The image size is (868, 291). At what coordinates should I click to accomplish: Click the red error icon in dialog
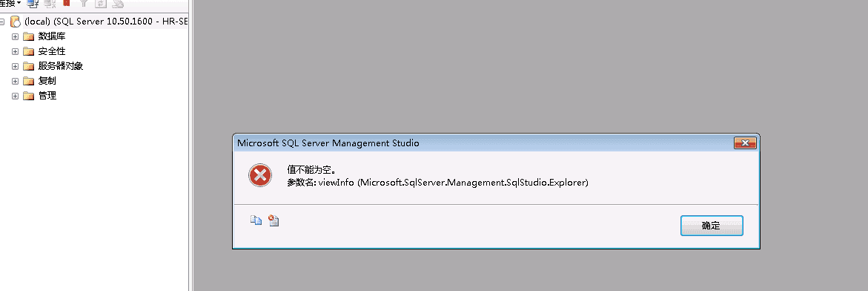(259, 176)
